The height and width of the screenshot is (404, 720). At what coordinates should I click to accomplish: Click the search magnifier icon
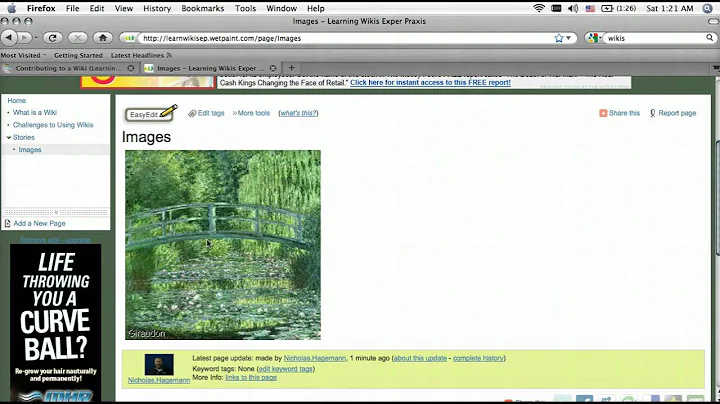click(x=709, y=38)
